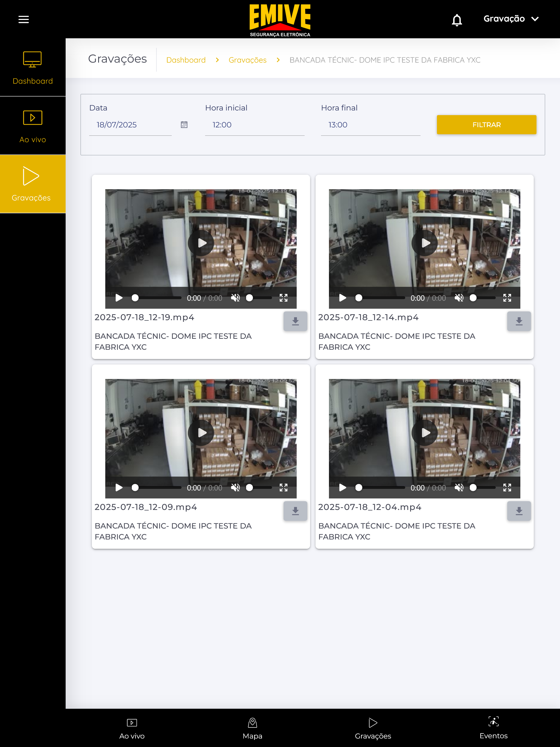Click progress bar of 12-09 video
Viewport: 560px width, 747px height.
(x=156, y=488)
